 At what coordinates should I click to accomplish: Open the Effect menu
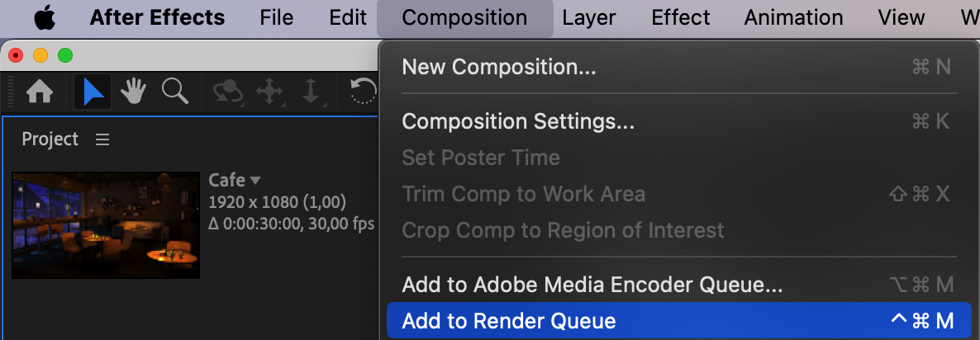(x=680, y=17)
